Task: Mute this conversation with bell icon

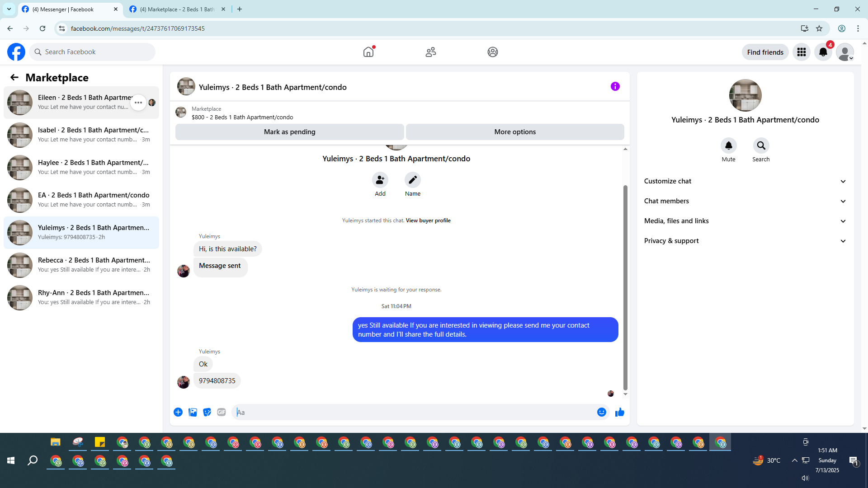Action: point(728,145)
